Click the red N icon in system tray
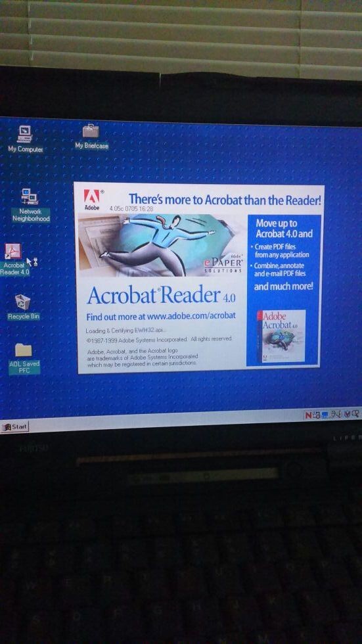 tap(308, 415)
